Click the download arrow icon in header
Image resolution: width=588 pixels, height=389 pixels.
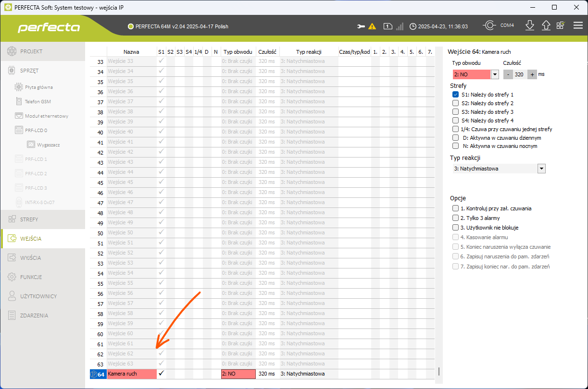(x=530, y=26)
